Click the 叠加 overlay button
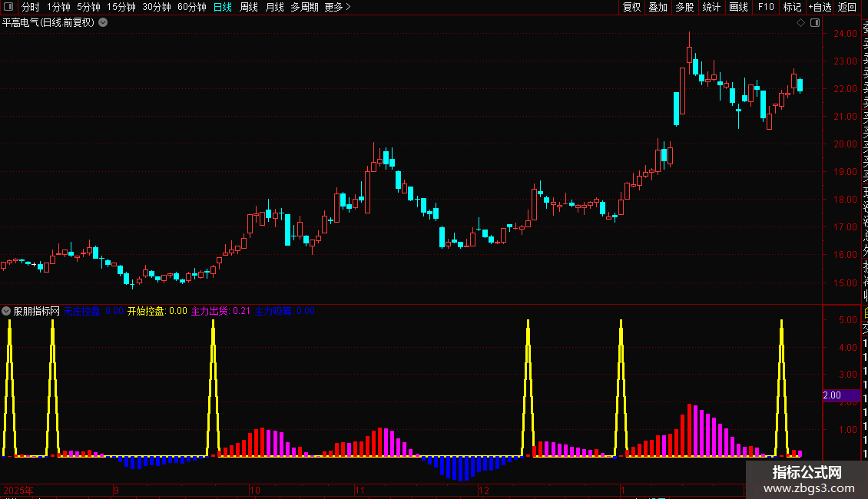The width and height of the screenshot is (868, 499). coord(658,7)
